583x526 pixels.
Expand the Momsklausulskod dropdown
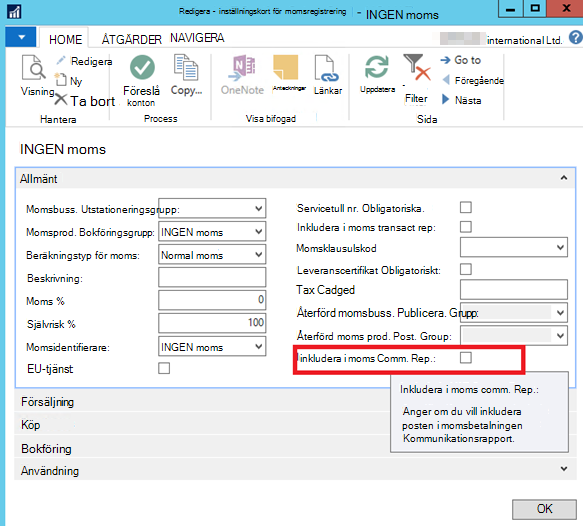(x=513, y=247)
